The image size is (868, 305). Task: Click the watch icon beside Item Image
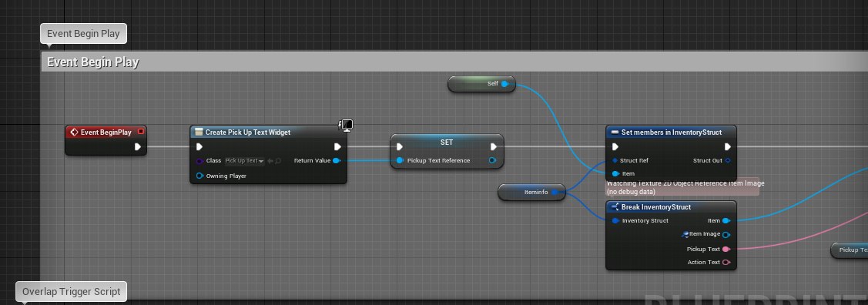pyautogui.click(x=686, y=234)
